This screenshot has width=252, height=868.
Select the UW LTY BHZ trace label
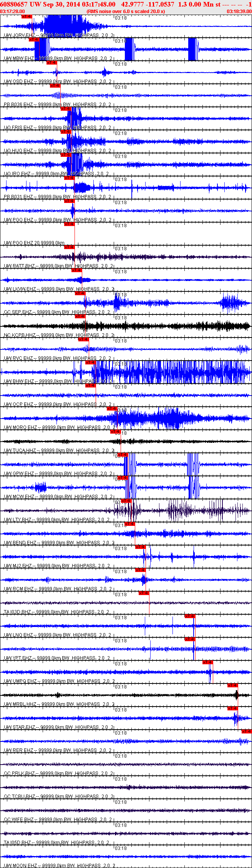tap(57, 520)
